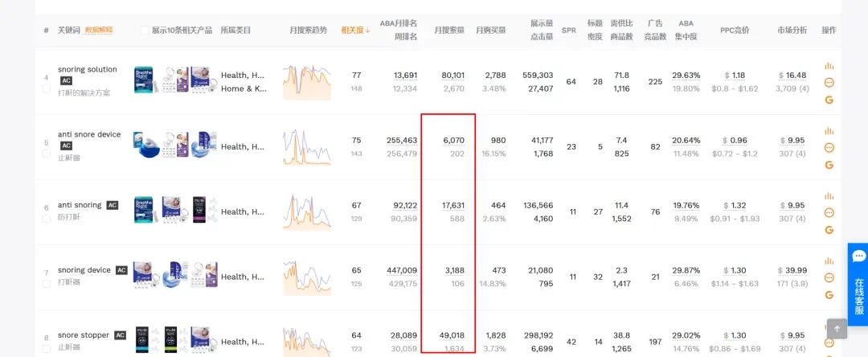Image resolution: width=868 pixels, height=357 pixels.
Task: Open the more options icon in the snoring device row
Action: (829, 278)
